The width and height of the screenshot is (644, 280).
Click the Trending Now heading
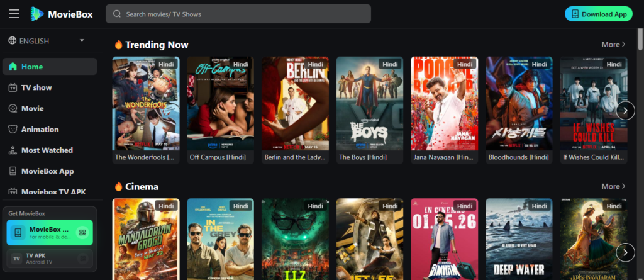157,45
